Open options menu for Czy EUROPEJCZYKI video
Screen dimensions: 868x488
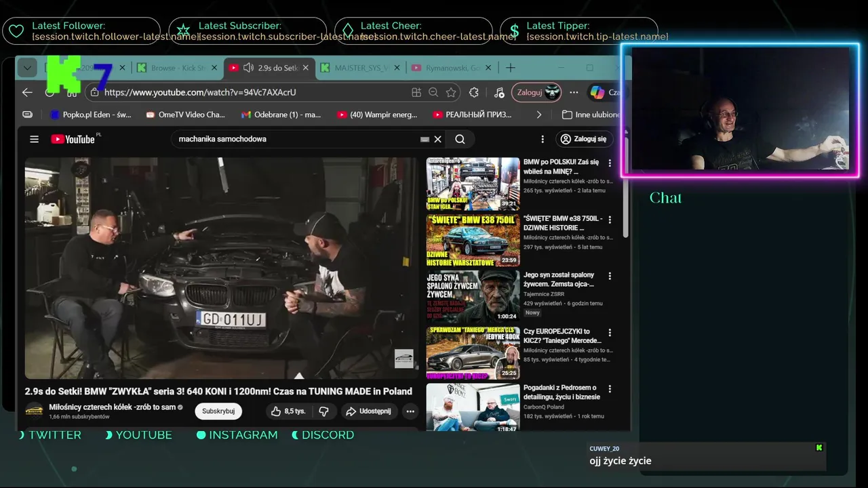610,333
